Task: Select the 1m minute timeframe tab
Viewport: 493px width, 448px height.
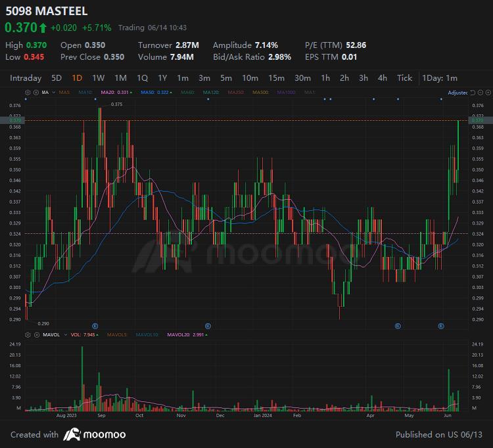Action: [x=183, y=78]
